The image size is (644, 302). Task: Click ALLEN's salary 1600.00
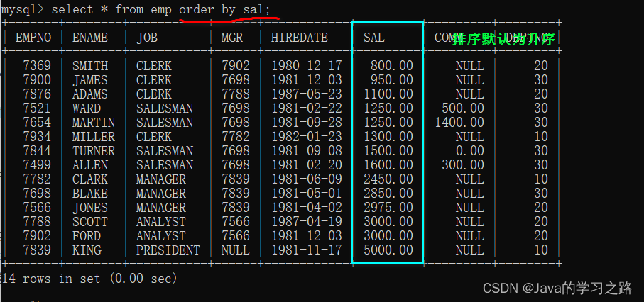(x=388, y=165)
